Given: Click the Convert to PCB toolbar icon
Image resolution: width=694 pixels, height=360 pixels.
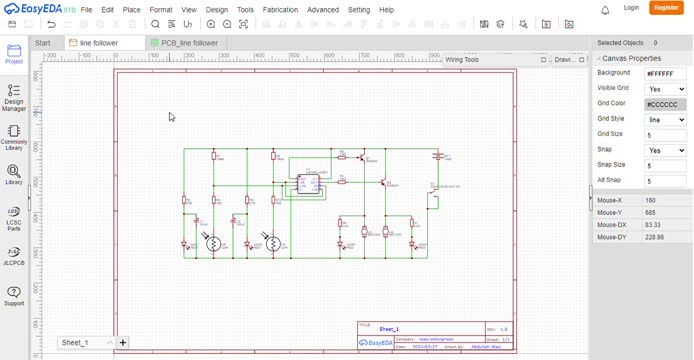Looking at the screenshot, I should (484, 24).
